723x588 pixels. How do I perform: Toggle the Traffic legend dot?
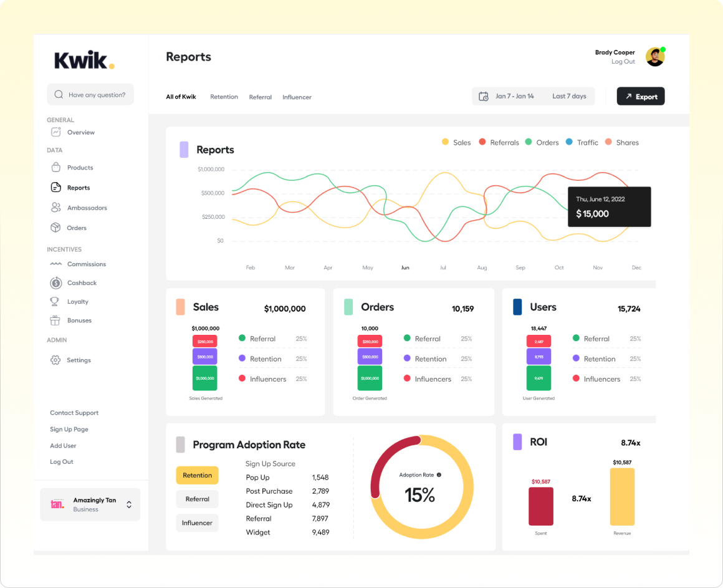(569, 142)
